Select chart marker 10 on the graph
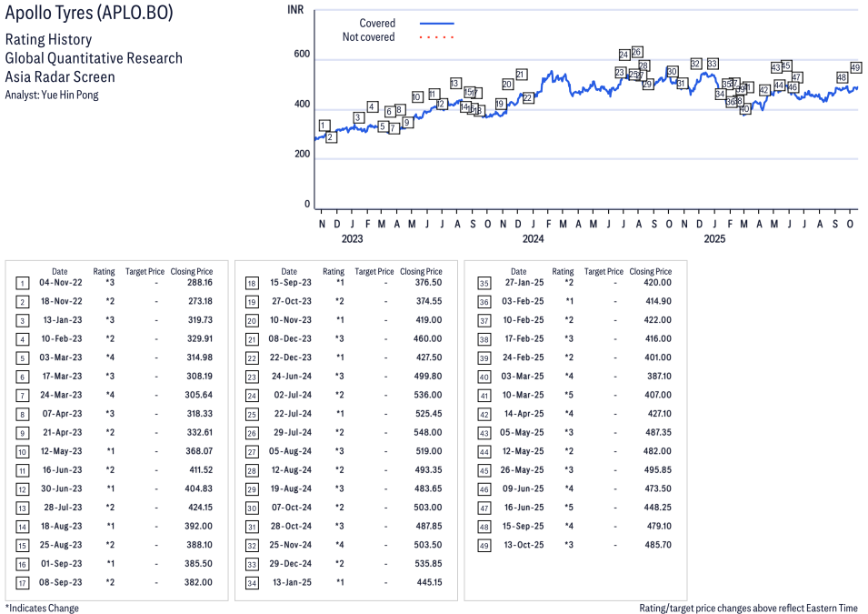Screen dimensions: 868x614 tap(416, 96)
